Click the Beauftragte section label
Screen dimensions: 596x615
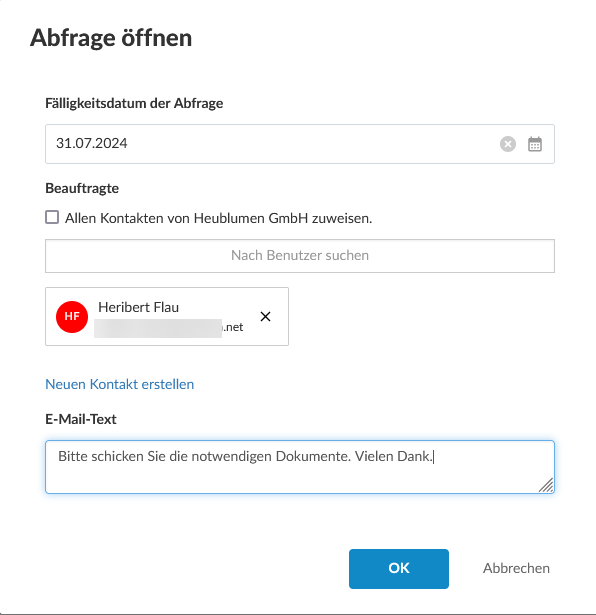pyautogui.click(x=82, y=188)
